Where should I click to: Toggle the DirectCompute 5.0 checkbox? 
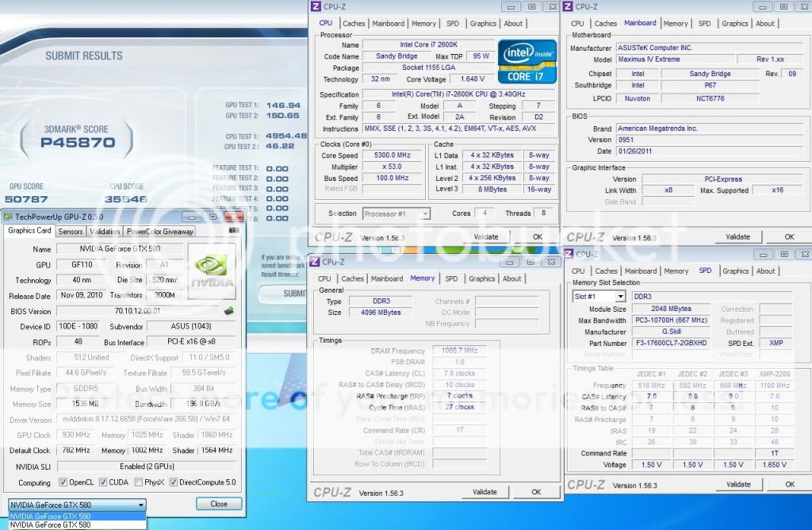click(174, 482)
